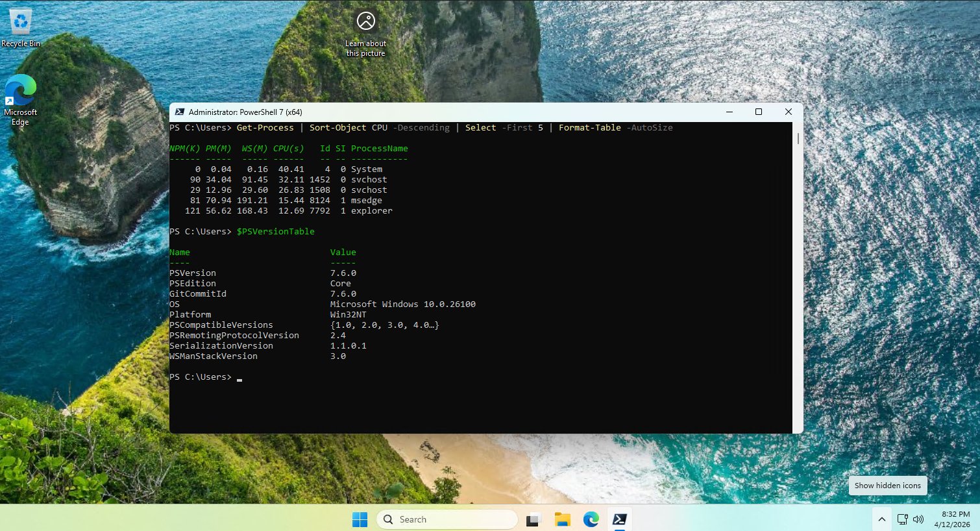Click the taskbar Search box
This screenshot has width=980, height=531.
point(447,519)
